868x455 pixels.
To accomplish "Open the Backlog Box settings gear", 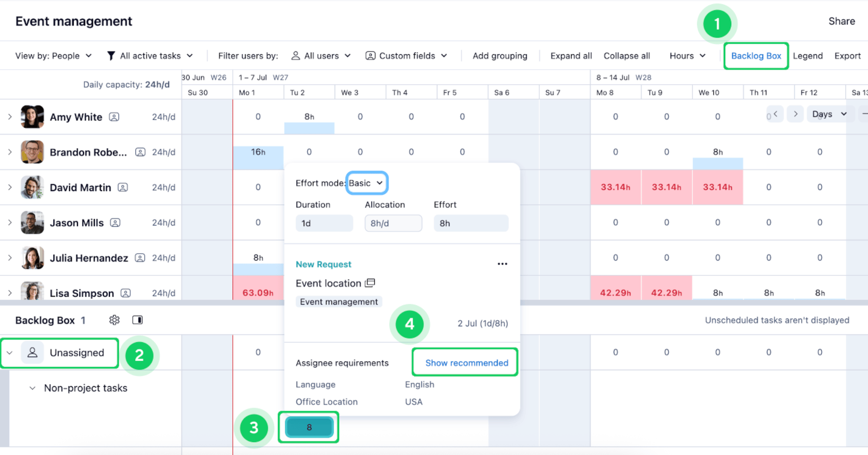I will tap(114, 320).
